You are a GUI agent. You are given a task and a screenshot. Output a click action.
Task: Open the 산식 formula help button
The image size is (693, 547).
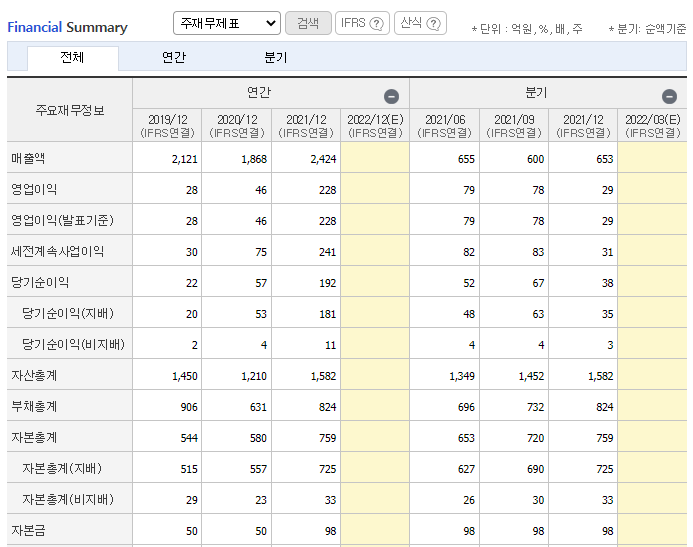[x=420, y=23]
